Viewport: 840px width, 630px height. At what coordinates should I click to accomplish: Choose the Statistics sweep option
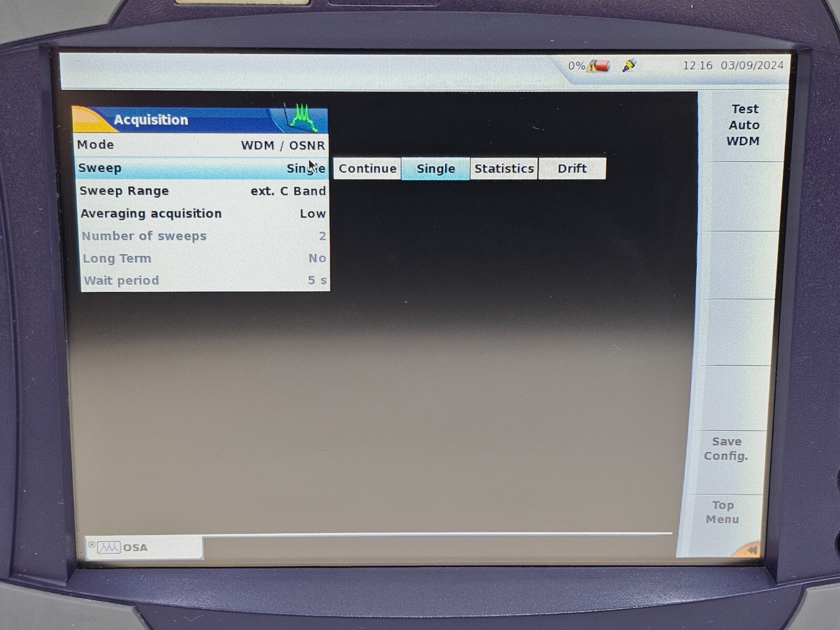[503, 169]
